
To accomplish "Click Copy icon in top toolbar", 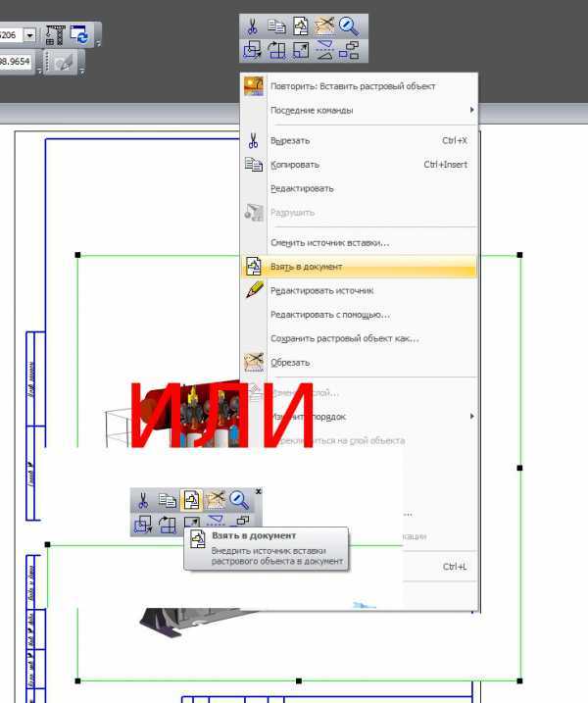I will tap(276, 26).
